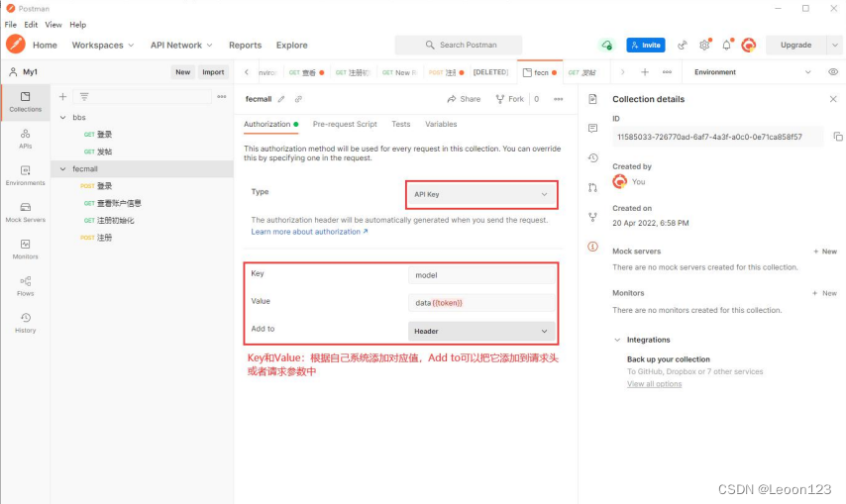
Task: Fork the fecmall collection
Action: tap(509, 99)
